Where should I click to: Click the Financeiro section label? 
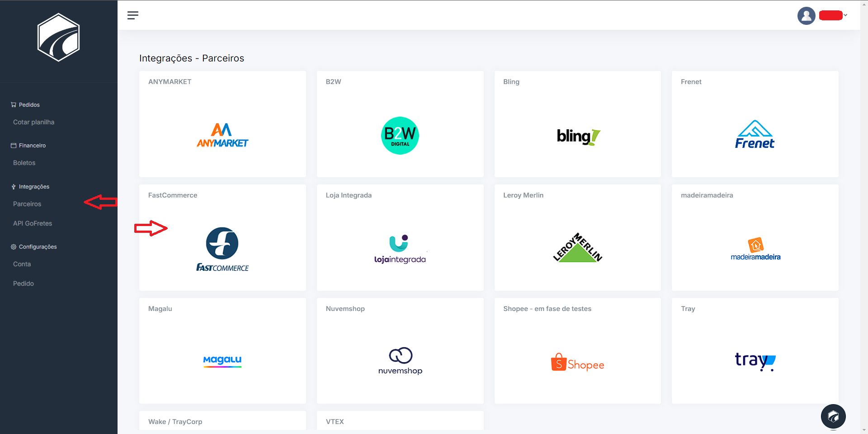point(33,146)
